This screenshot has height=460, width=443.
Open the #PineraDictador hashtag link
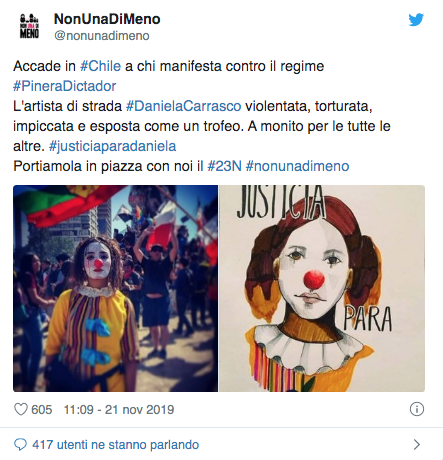tap(65, 86)
